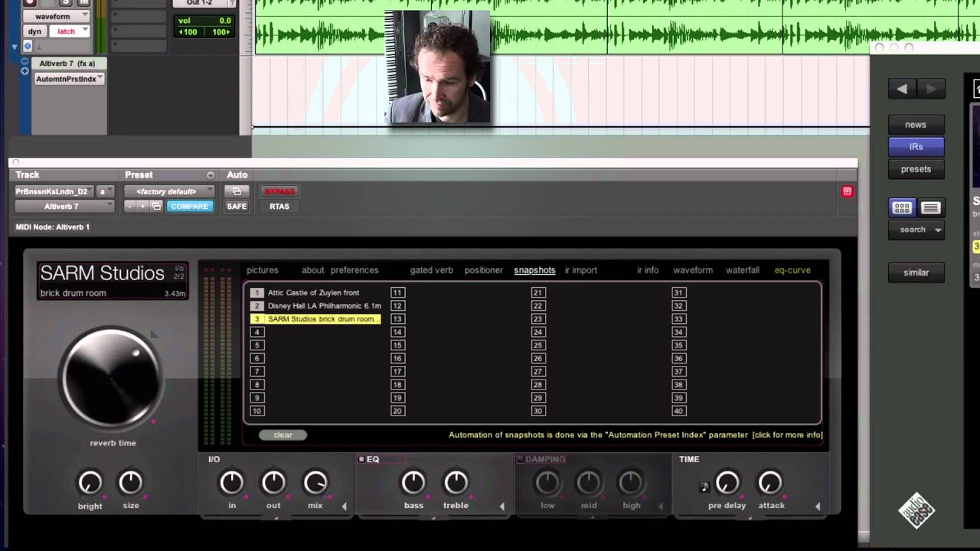Click the presenter video thumbnail

(438, 66)
